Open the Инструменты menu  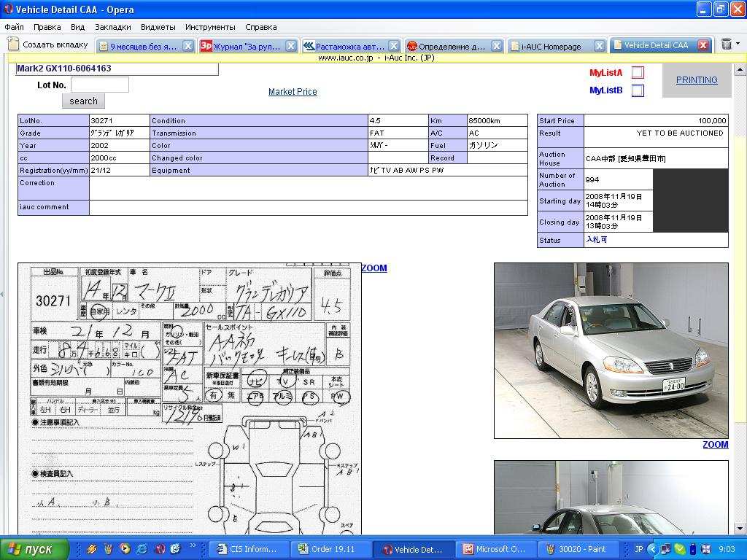210,27
